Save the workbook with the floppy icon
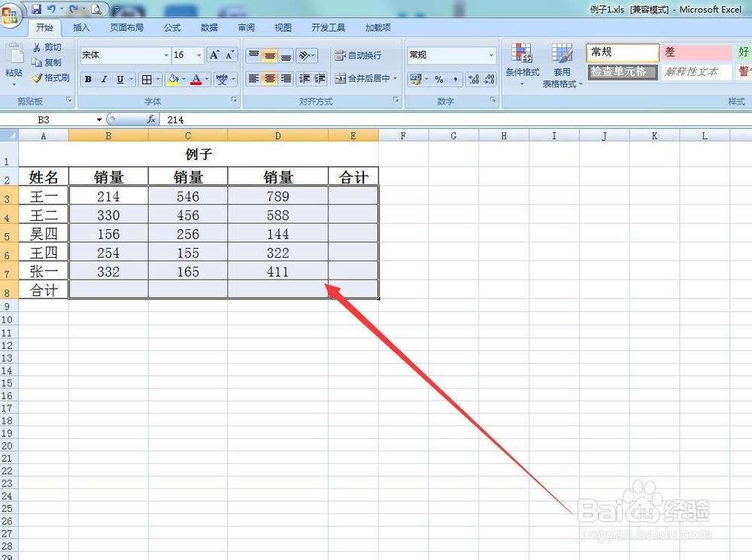Image resolution: width=752 pixels, height=560 pixels. [36, 8]
